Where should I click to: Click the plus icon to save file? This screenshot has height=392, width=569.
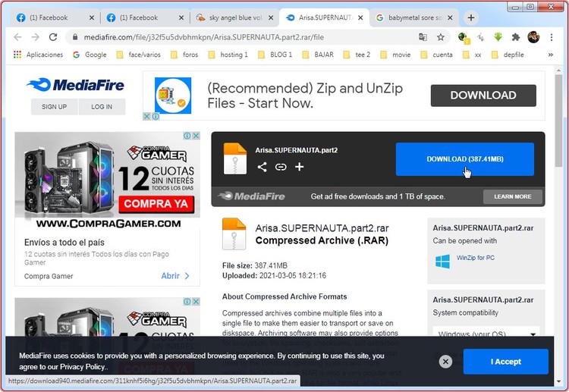point(299,167)
